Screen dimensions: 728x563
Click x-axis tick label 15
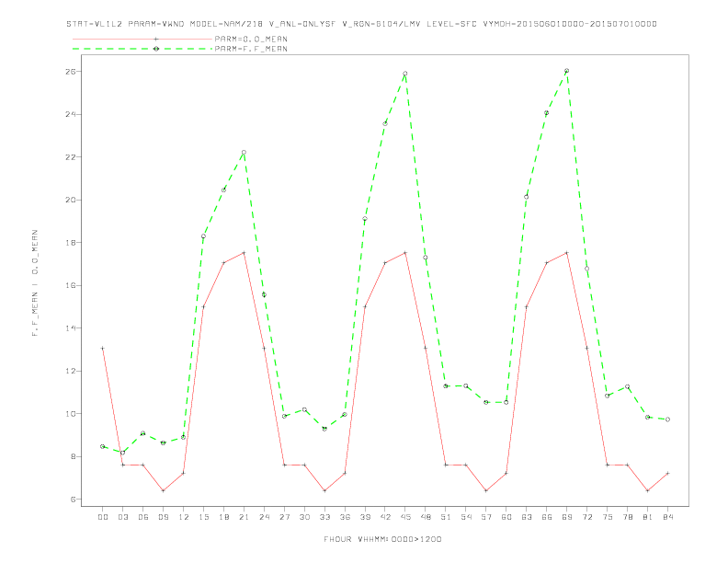203,517
